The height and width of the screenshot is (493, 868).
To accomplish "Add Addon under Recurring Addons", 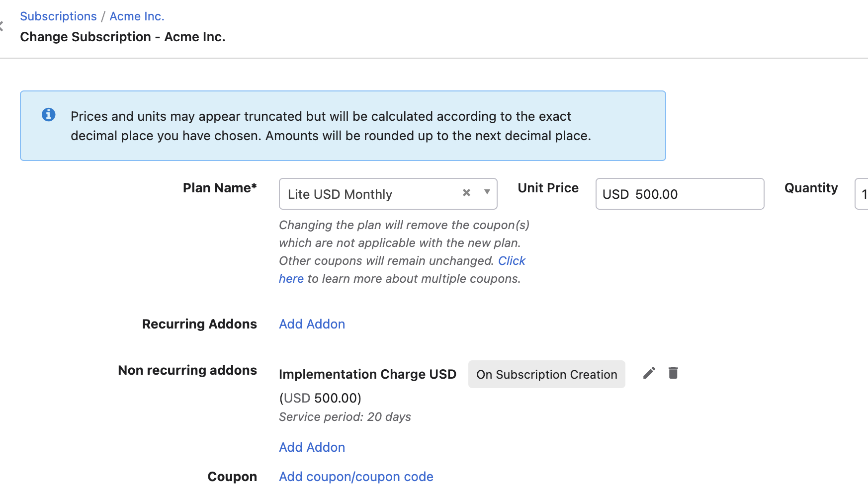I will (x=312, y=324).
